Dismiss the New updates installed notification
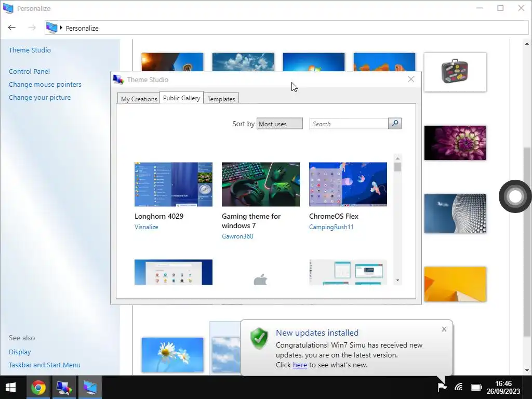This screenshot has height=399, width=532. point(444,329)
